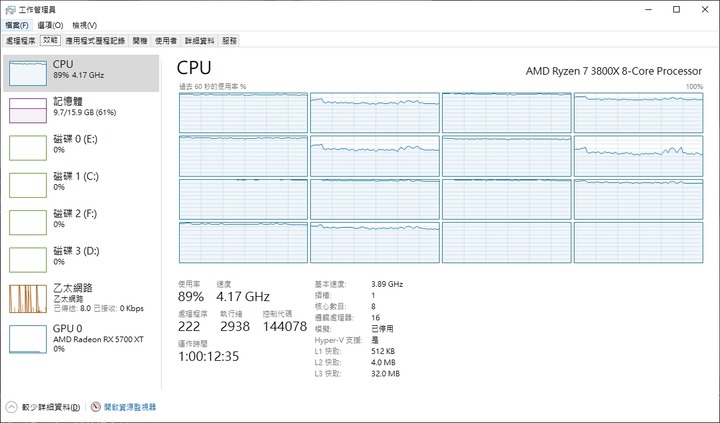Select 磁碟 2 (F:) disk graph
Viewport: 720px width, 423px height.
coord(28,222)
